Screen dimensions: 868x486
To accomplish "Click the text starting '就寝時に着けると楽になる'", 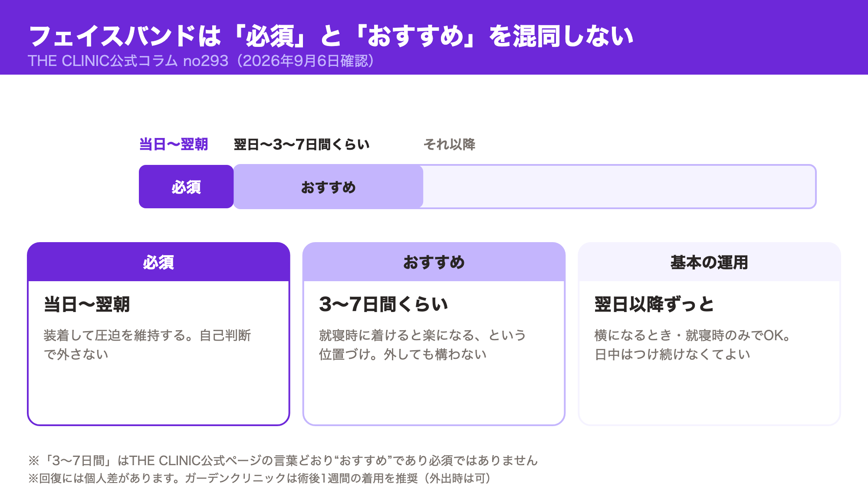I will coord(423,345).
